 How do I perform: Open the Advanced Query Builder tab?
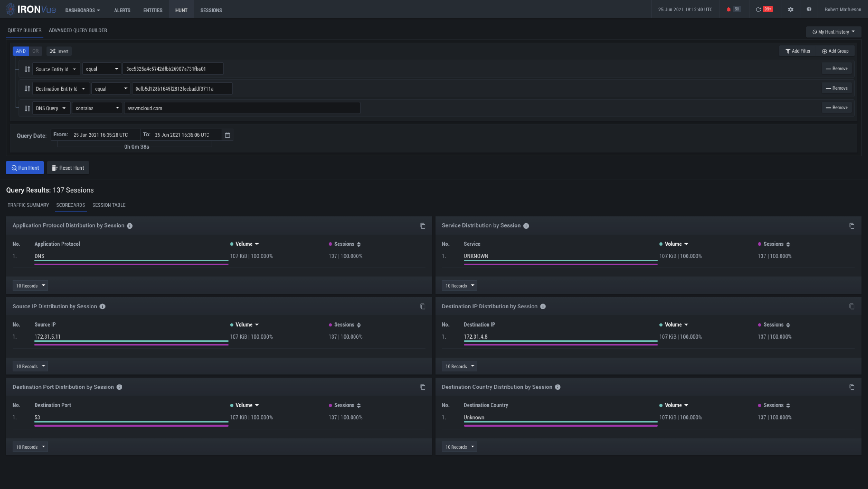click(78, 30)
